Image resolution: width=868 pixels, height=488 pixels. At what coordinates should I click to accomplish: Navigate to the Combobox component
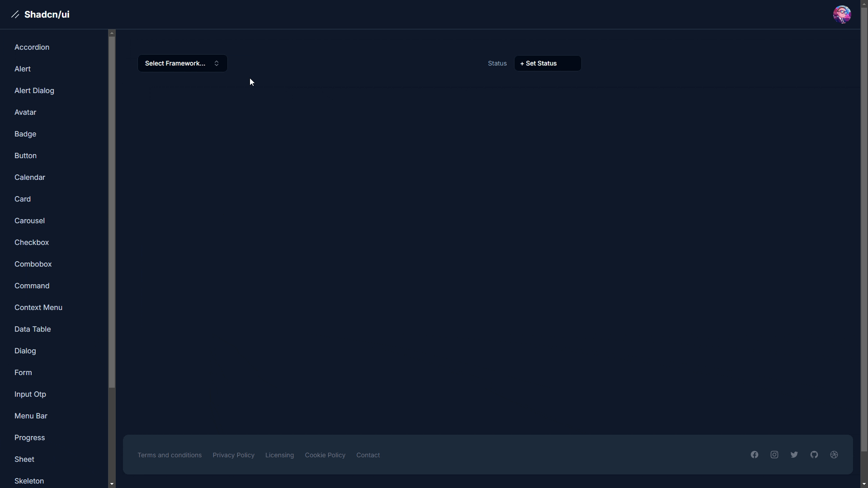click(x=33, y=264)
